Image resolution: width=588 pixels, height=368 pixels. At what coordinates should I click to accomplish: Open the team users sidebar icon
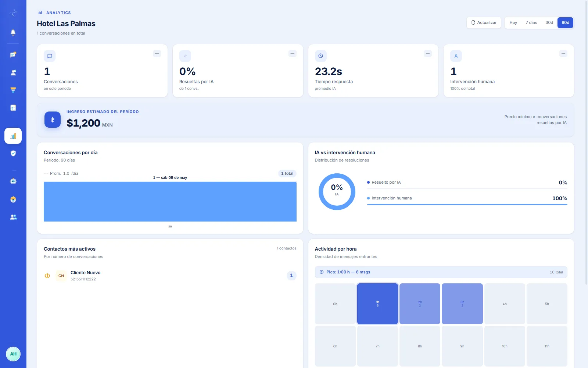13,217
